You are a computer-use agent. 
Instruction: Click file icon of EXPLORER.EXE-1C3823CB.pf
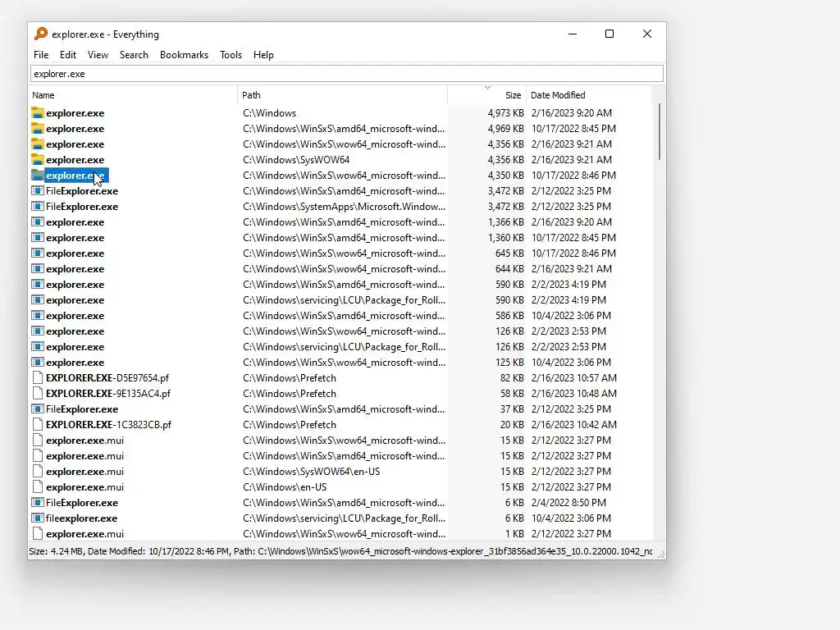[38, 424]
